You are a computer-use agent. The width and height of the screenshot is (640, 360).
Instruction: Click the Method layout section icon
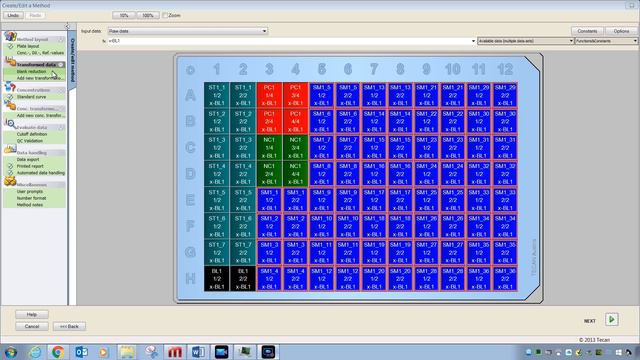pyautogui.click(x=10, y=36)
